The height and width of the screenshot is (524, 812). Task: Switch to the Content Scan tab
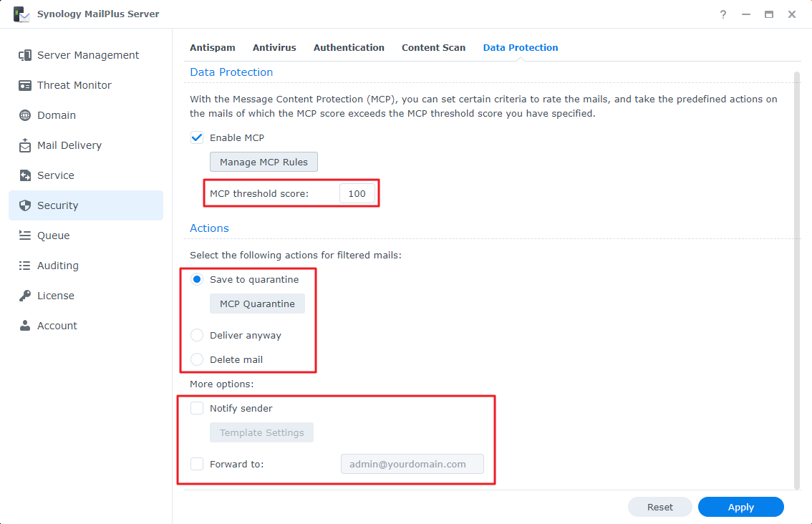433,47
